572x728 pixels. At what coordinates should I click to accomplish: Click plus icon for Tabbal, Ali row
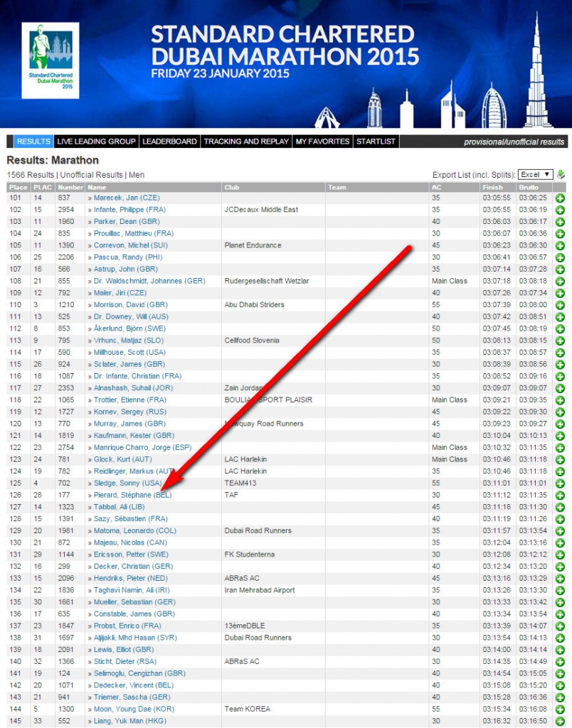click(560, 508)
